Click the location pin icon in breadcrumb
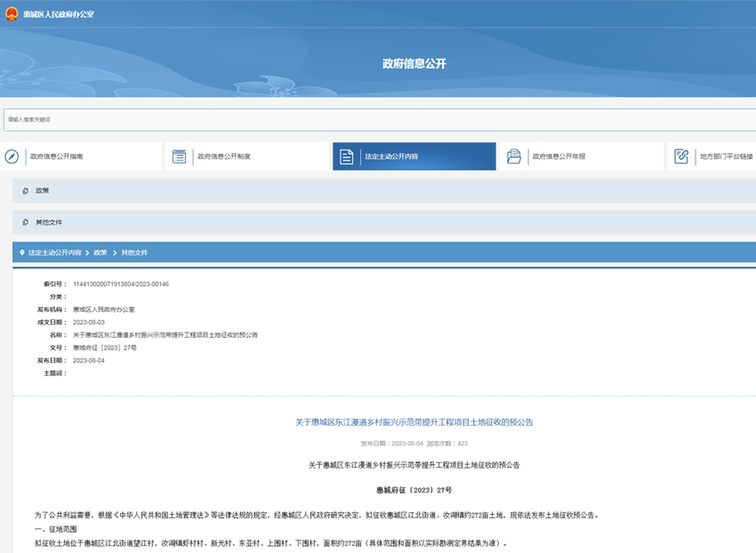The width and height of the screenshot is (756, 553). tap(22, 253)
